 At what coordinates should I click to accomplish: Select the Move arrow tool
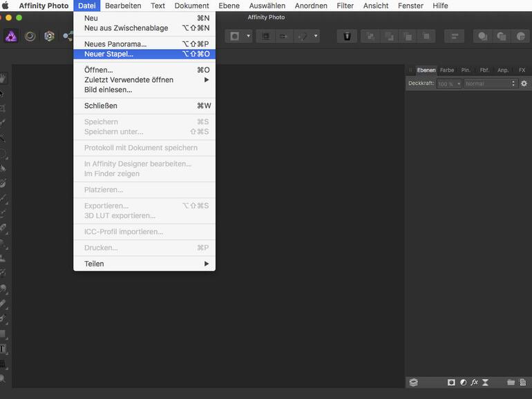pos(2,94)
